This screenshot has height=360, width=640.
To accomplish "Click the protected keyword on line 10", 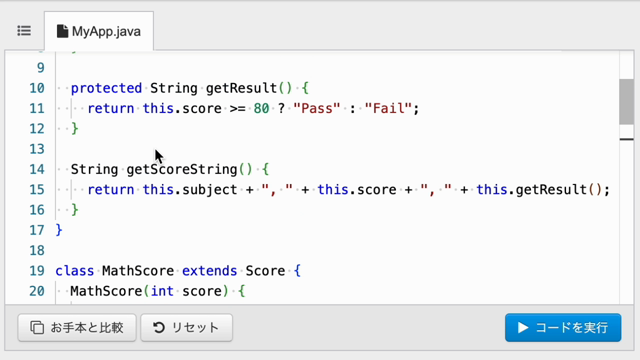I will (106, 88).
